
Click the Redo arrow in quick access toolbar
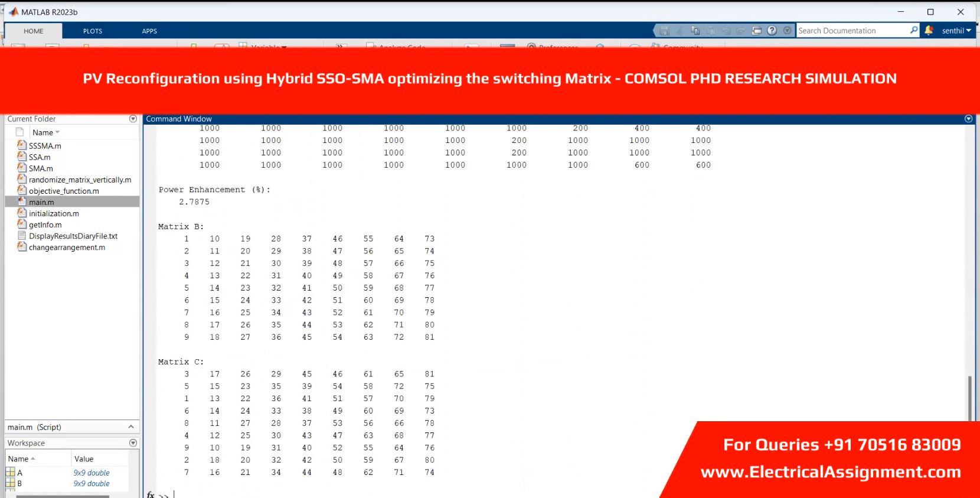pos(741,31)
